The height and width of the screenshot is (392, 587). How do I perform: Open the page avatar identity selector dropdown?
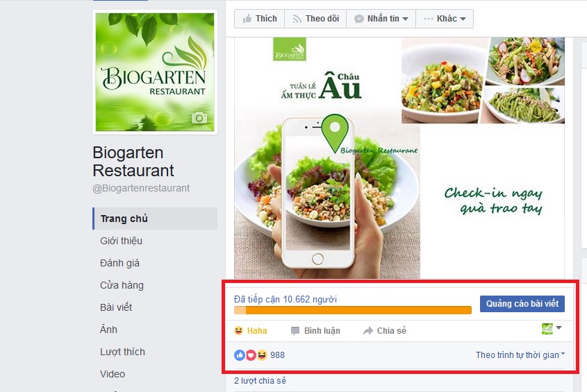pos(552,329)
